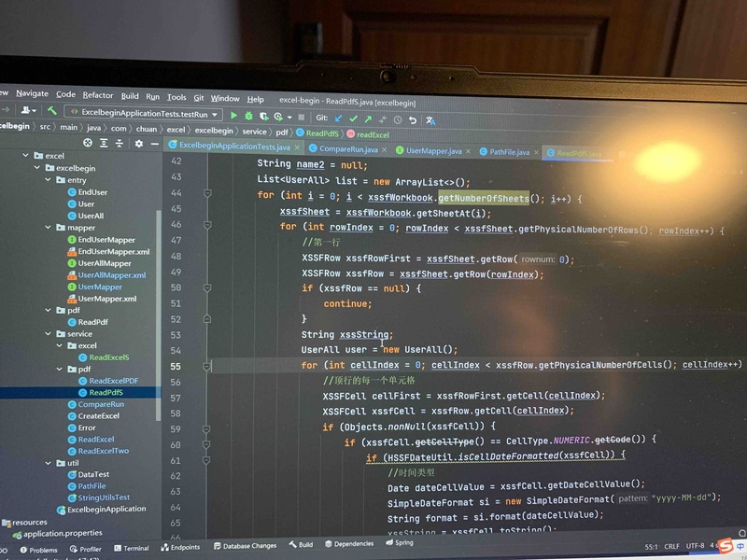Close the UserMapper.java editor tab

(x=468, y=151)
